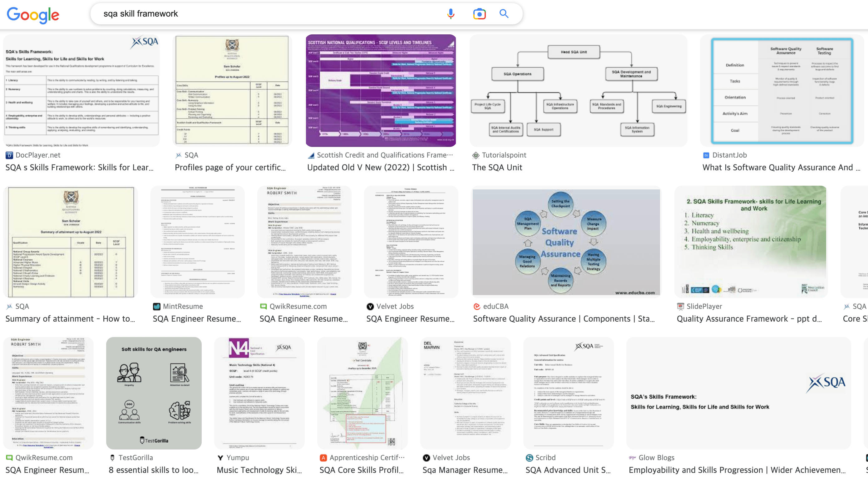The height and width of the screenshot is (482, 868).
Task: Click the Tutorialspoint source favicon
Action: tap(476, 155)
